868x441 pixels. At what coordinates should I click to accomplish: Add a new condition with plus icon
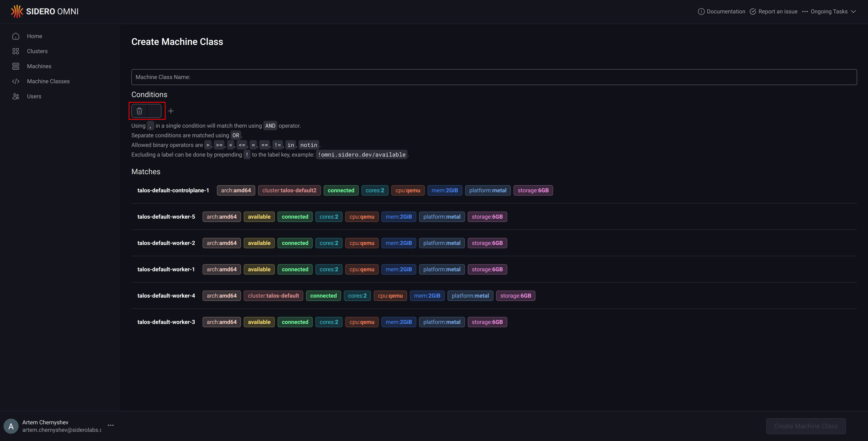171,111
